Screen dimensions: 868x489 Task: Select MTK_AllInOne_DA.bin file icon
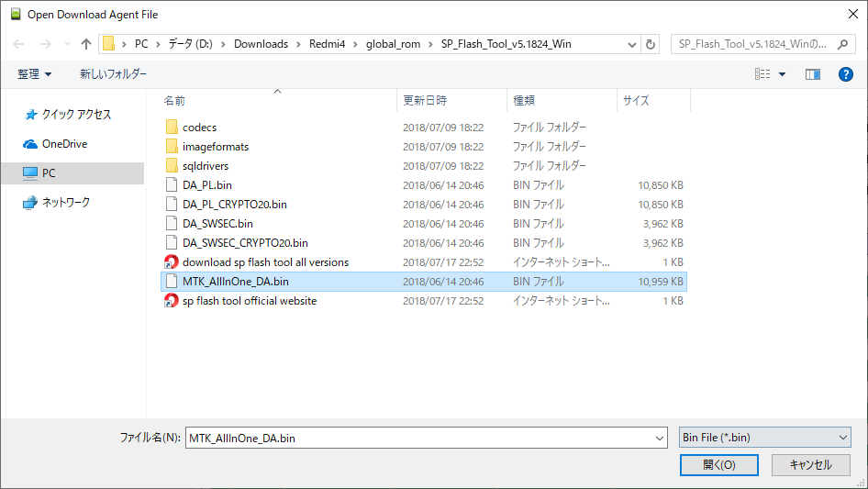(172, 282)
